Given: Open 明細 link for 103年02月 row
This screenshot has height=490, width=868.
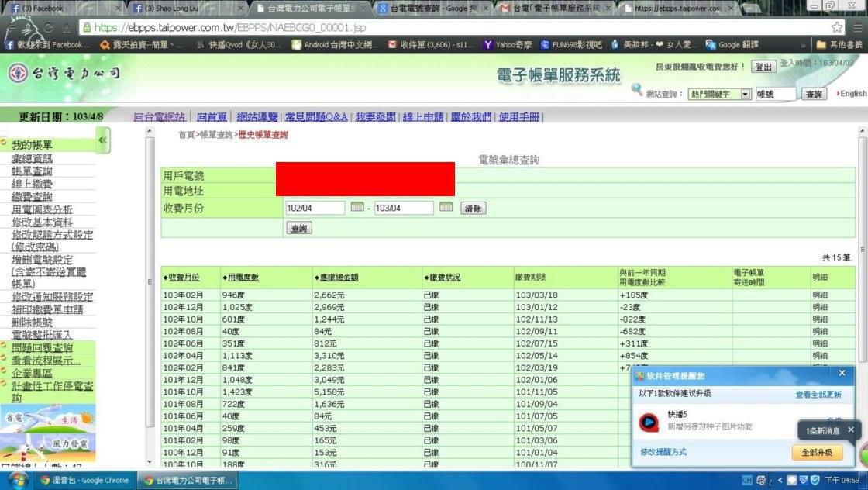Looking at the screenshot, I should click(x=820, y=295).
